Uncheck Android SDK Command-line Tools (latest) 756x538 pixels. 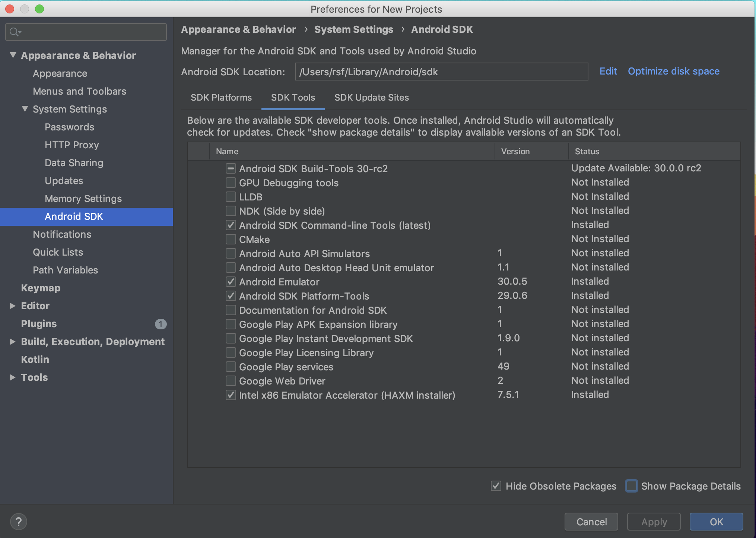(231, 225)
